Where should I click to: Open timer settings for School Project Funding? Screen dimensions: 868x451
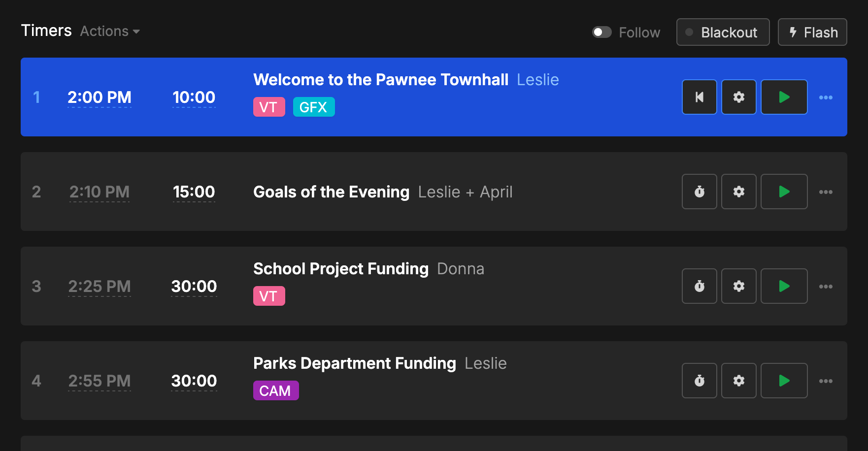[738, 286]
